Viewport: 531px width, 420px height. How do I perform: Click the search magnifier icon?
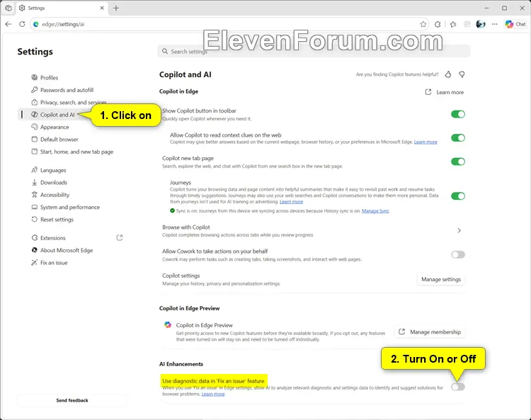pyautogui.click(x=165, y=51)
